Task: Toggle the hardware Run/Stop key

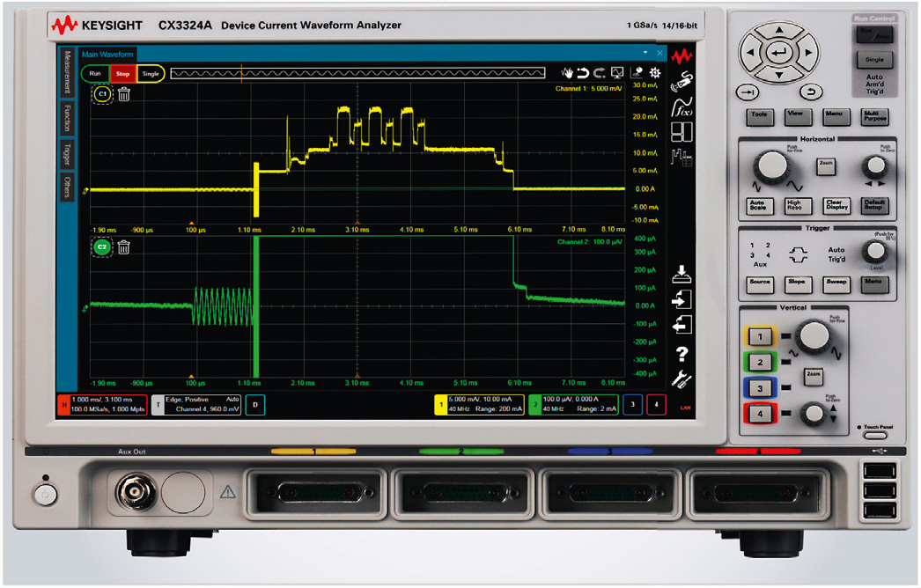Action: point(874,35)
